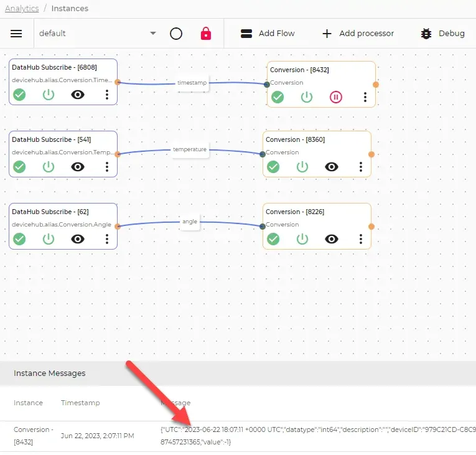Toggle power on Conversion [8226]
The width and height of the screenshot is (476, 455).
(x=302, y=239)
